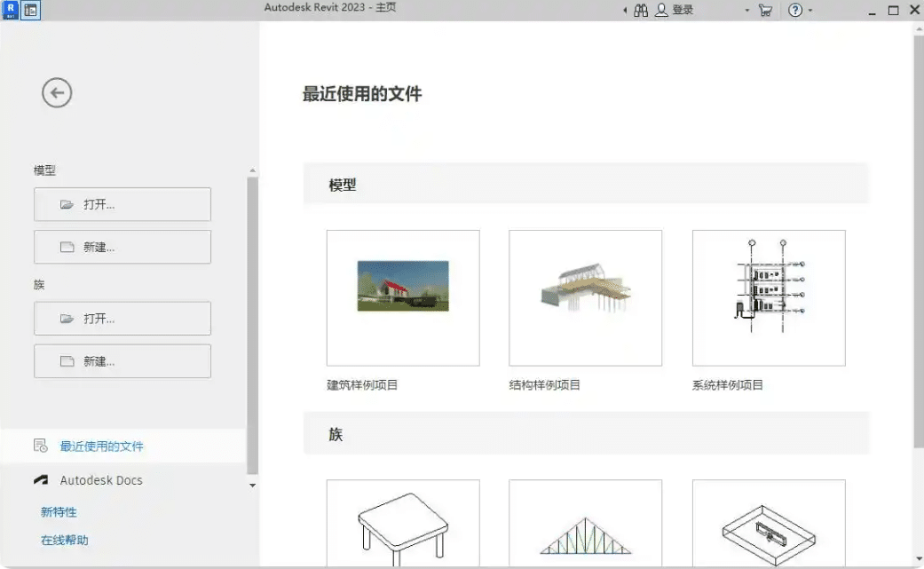The width and height of the screenshot is (924, 569).
Task: Open the 新特性 link
Action: [59, 512]
